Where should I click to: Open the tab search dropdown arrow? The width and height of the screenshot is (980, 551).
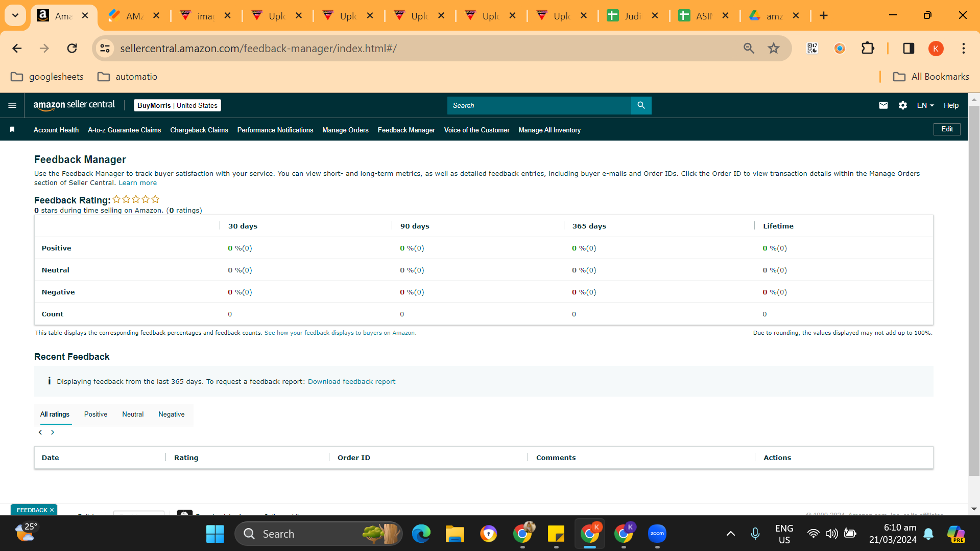15,16
